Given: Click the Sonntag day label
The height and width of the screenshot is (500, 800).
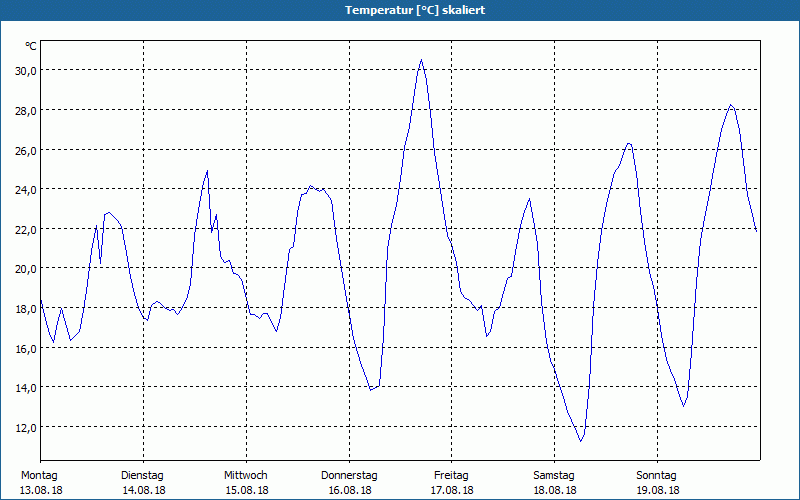Looking at the screenshot, I should coord(657,475).
